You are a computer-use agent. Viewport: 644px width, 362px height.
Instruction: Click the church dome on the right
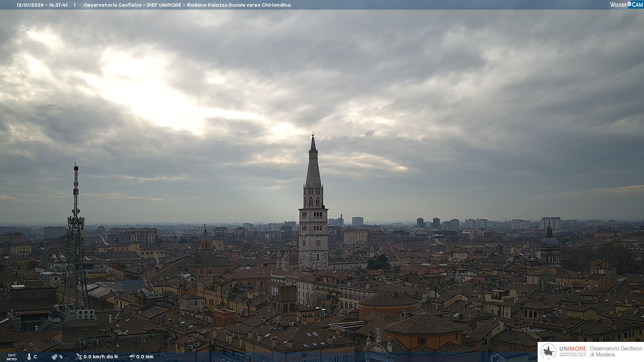pos(550,241)
